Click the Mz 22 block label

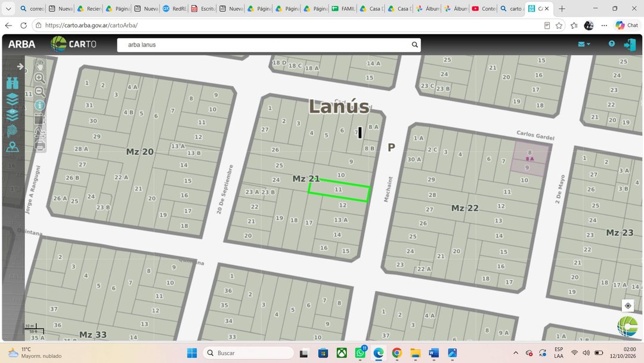click(465, 208)
